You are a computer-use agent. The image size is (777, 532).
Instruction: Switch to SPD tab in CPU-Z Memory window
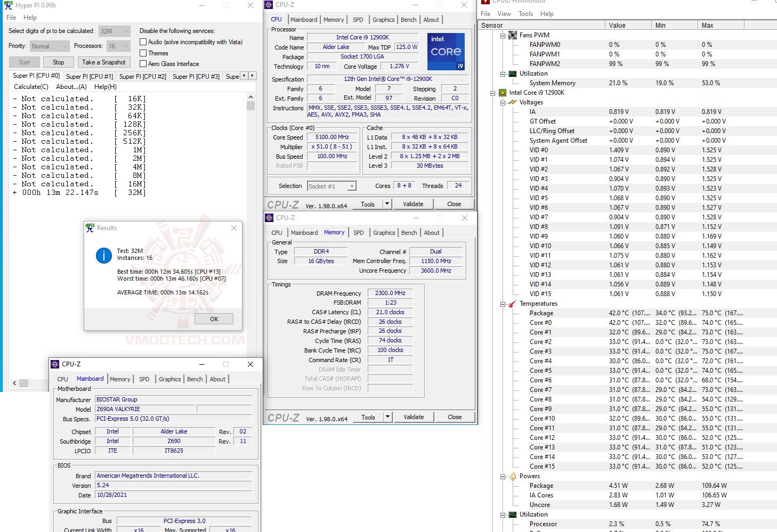click(x=359, y=233)
